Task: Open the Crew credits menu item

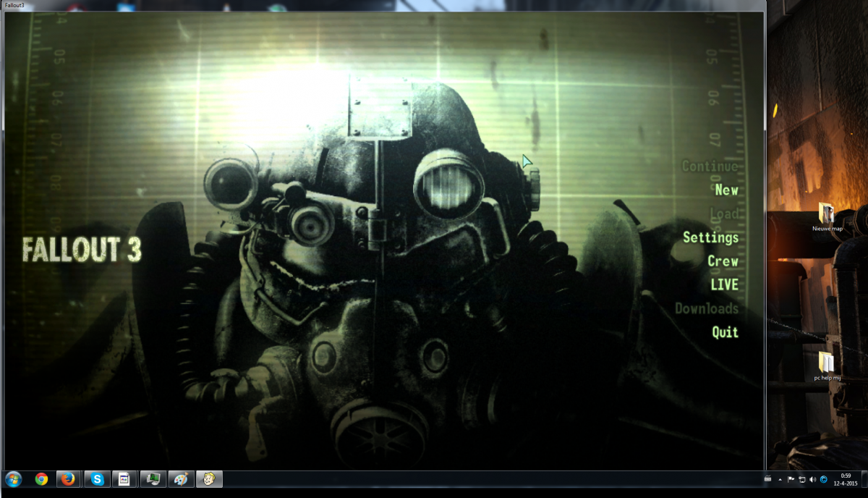Action: pos(723,261)
